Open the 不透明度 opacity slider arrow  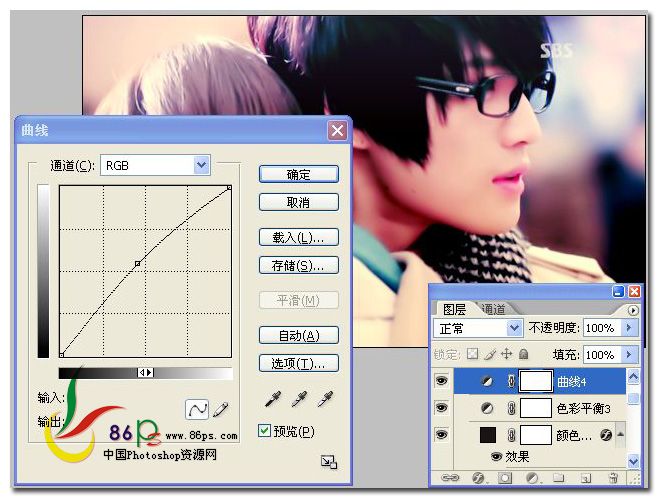[629, 327]
